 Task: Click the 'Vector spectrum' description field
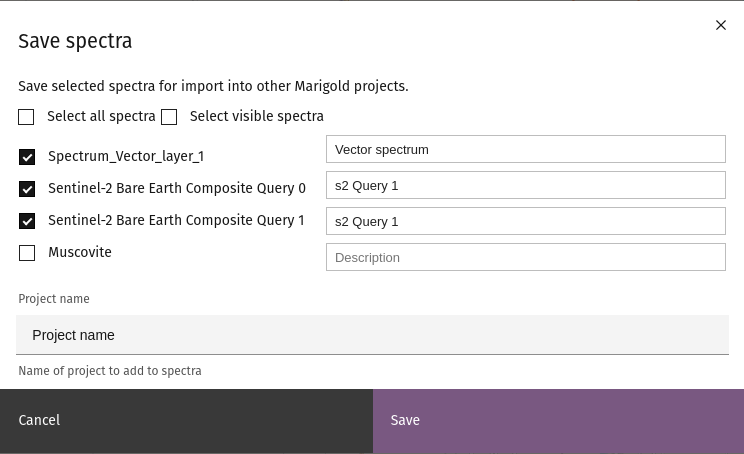point(525,149)
